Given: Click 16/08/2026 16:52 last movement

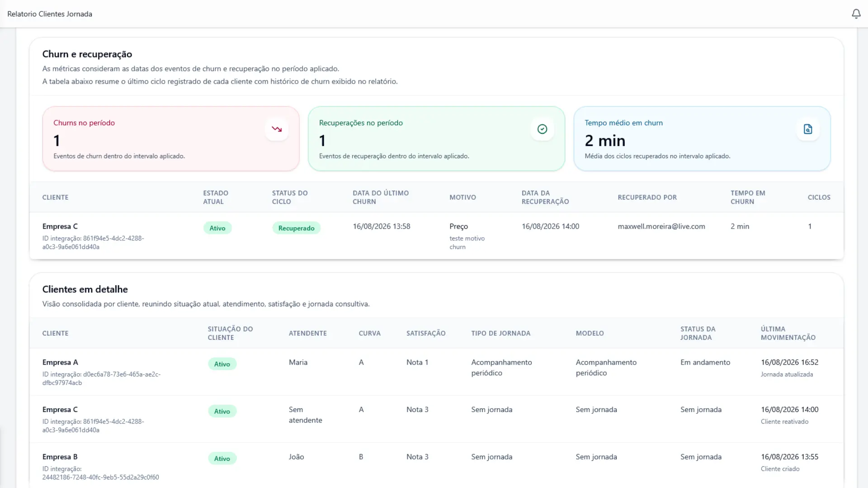Looking at the screenshot, I should (x=789, y=362).
